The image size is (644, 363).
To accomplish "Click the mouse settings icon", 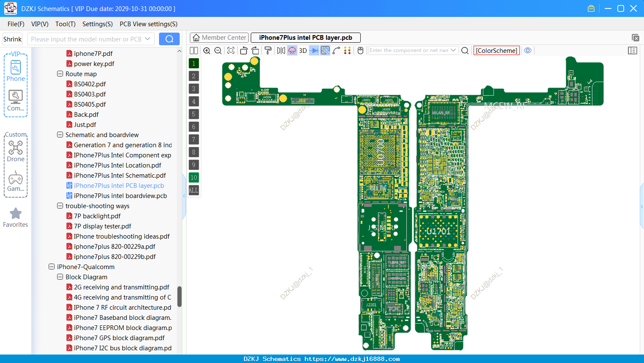I will (x=360, y=50).
